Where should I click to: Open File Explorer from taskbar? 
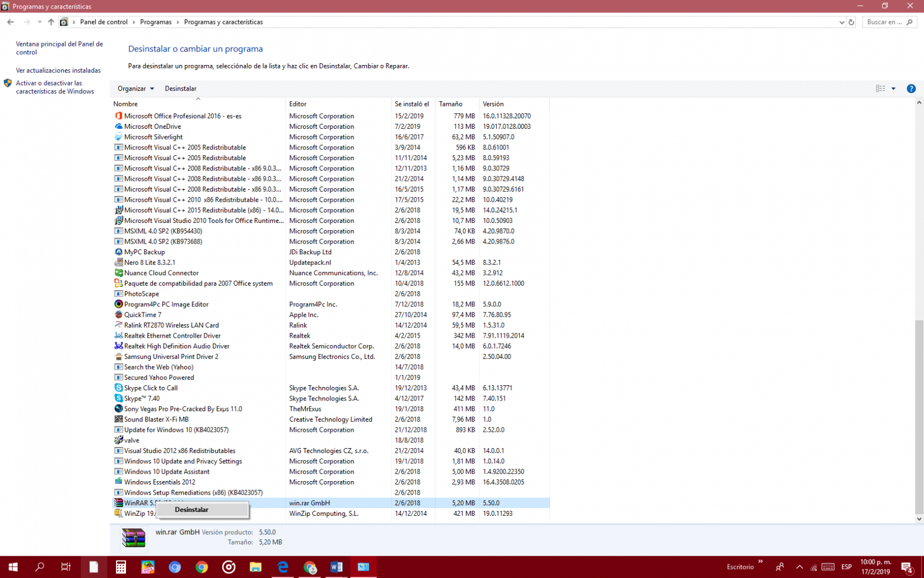click(255, 567)
